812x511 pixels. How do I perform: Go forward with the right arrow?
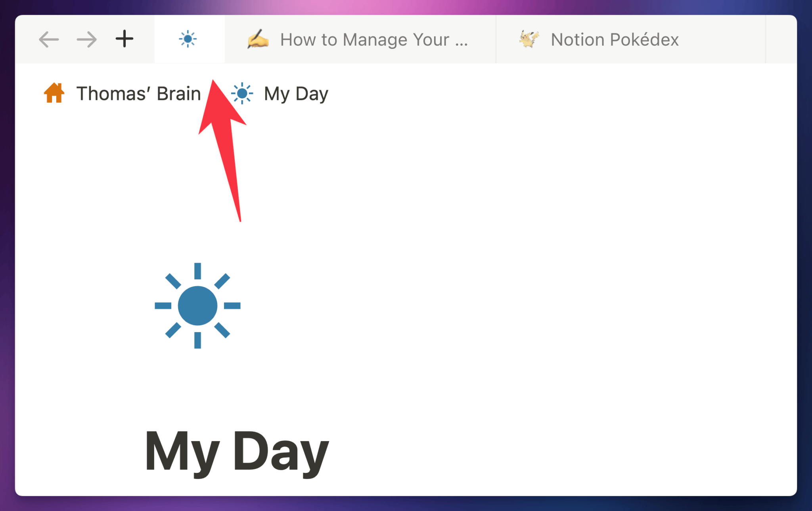pyautogui.click(x=87, y=39)
